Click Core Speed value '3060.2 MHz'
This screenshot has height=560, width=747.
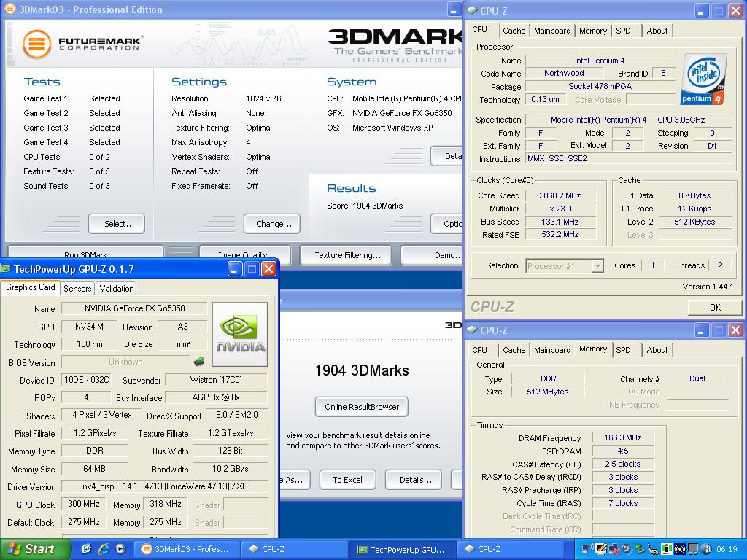pyautogui.click(x=560, y=195)
